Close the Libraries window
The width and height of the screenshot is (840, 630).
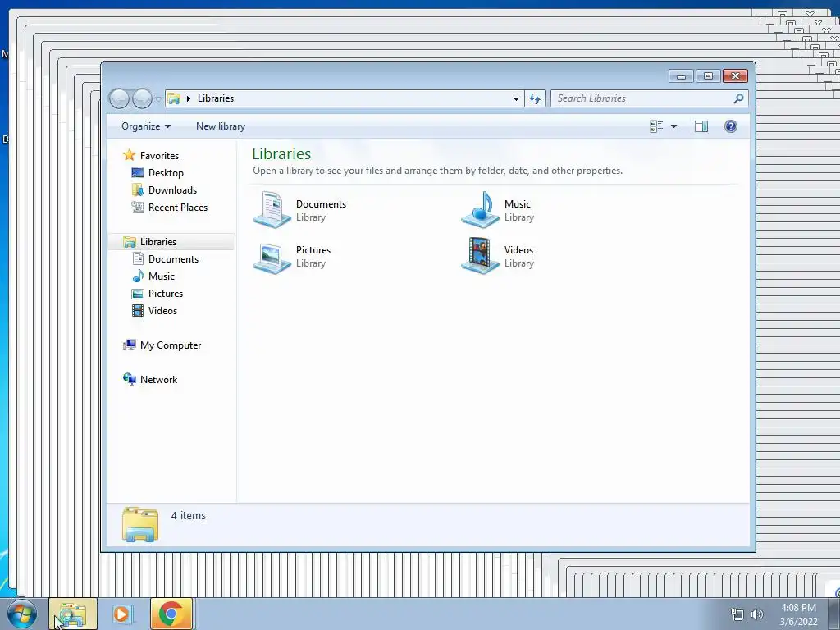735,76
